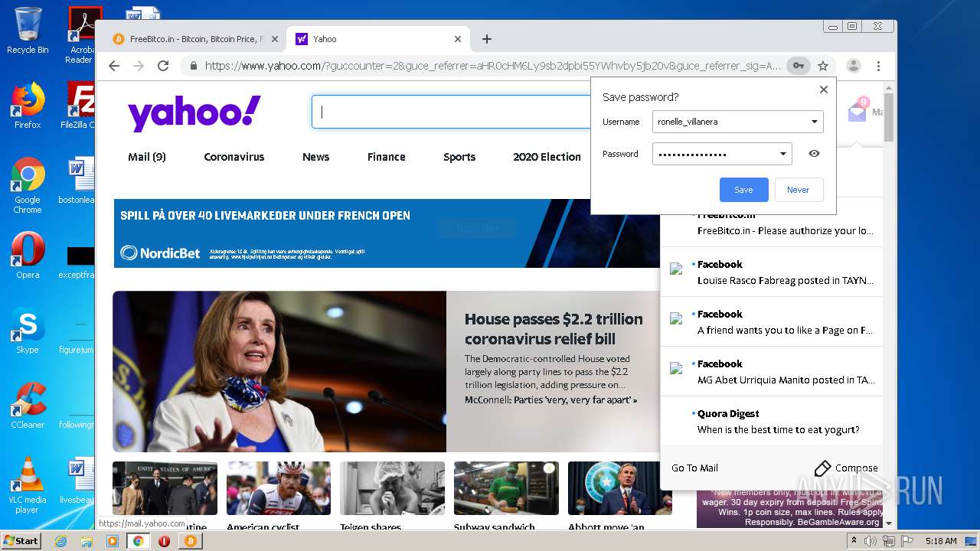Open the volume speaker tray icon
The width and height of the screenshot is (980, 551).
870,542
